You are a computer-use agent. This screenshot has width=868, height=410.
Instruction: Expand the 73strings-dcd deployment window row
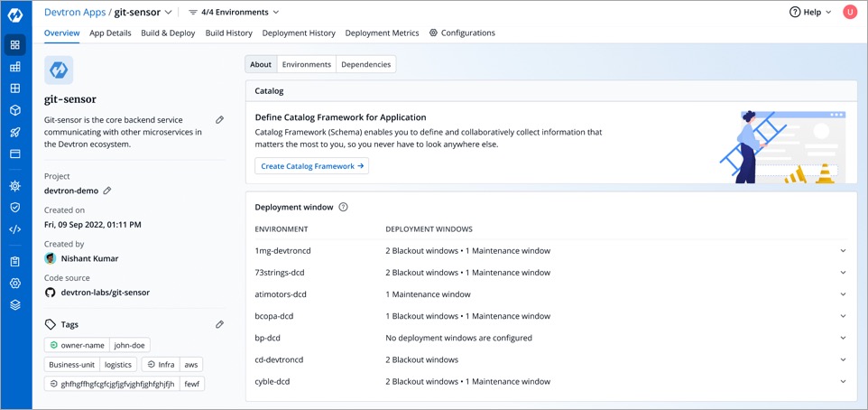click(x=843, y=273)
